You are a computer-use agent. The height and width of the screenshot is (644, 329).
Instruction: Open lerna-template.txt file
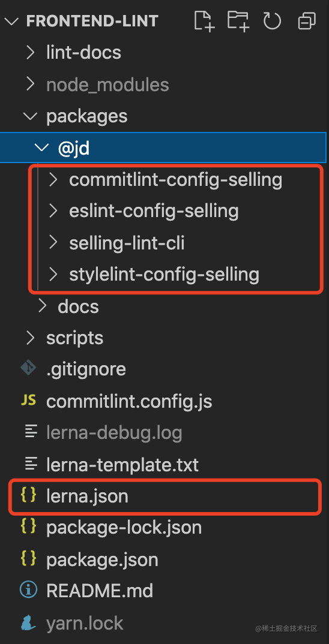coord(122,465)
